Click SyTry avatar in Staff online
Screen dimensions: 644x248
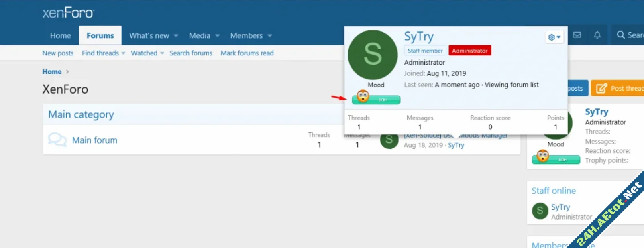click(x=540, y=211)
